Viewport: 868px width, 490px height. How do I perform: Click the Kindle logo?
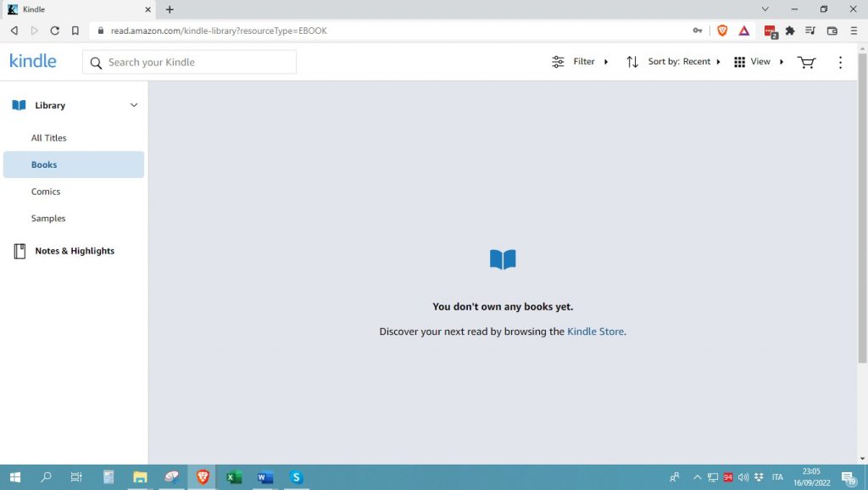click(x=33, y=61)
